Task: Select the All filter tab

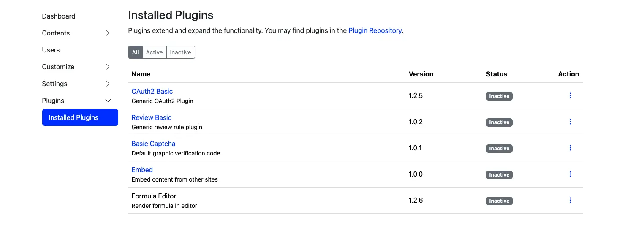Action: tap(135, 52)
